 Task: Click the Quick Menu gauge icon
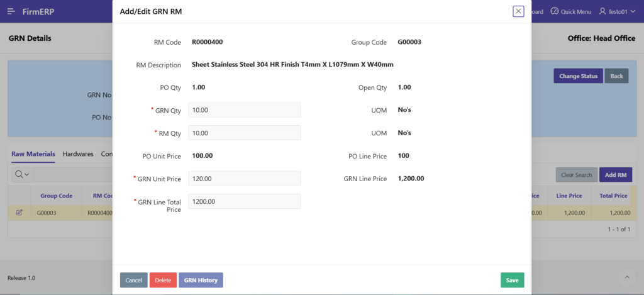[x=554, y=11]
